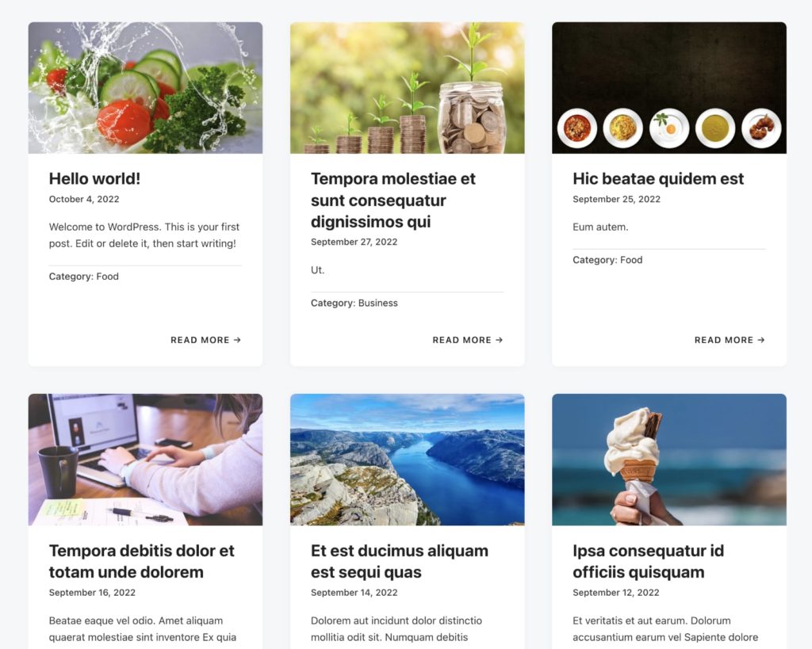Open Tempora molestiae et sunt consequatur title
The width and height of the screenshot is (812, 649).
393,200
